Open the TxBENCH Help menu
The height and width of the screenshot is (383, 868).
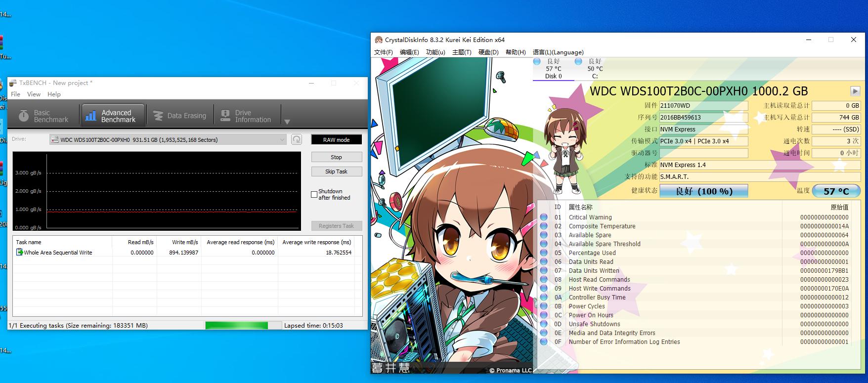coord(54,94)
